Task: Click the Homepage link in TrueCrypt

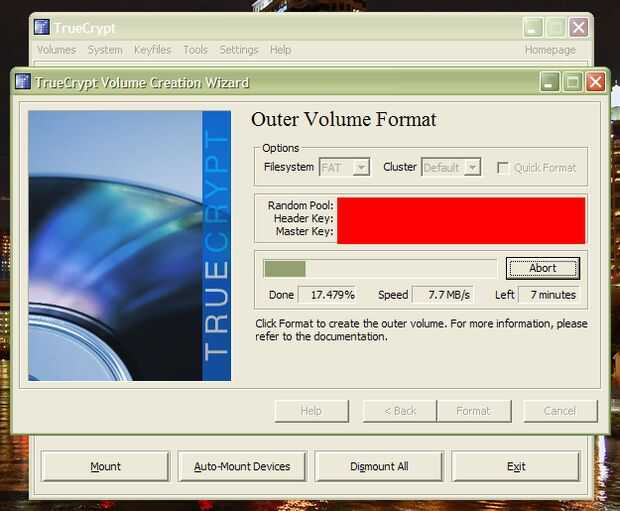Action: (550, 50)
